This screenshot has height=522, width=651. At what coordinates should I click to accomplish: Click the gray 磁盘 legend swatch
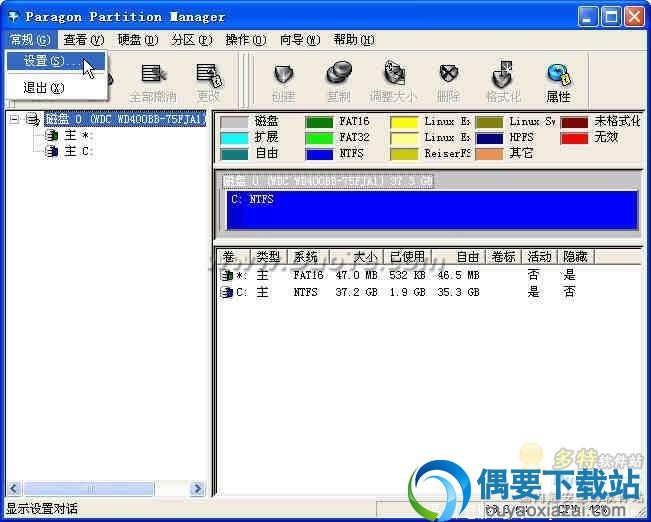pyautogui.click(x=234, y=123)
